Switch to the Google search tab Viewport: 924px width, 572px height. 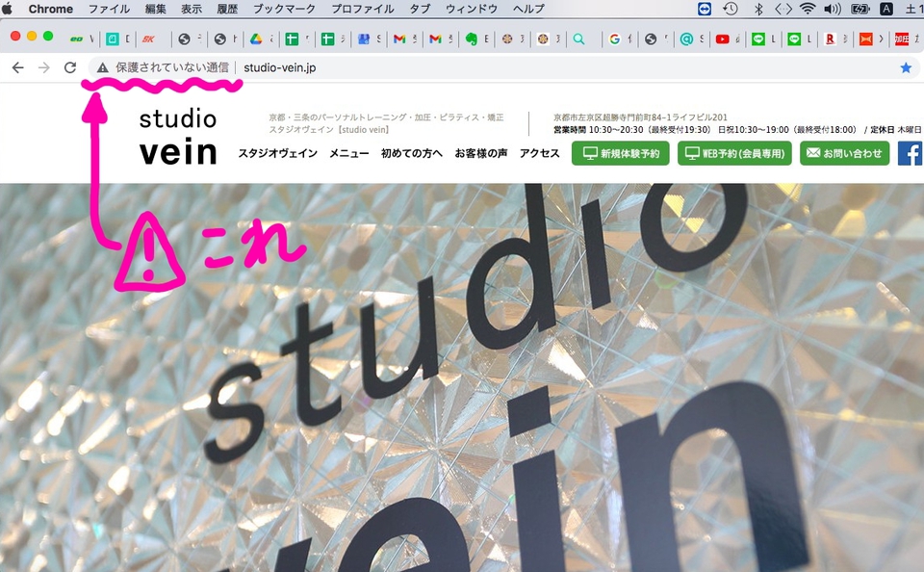[615, 39]
